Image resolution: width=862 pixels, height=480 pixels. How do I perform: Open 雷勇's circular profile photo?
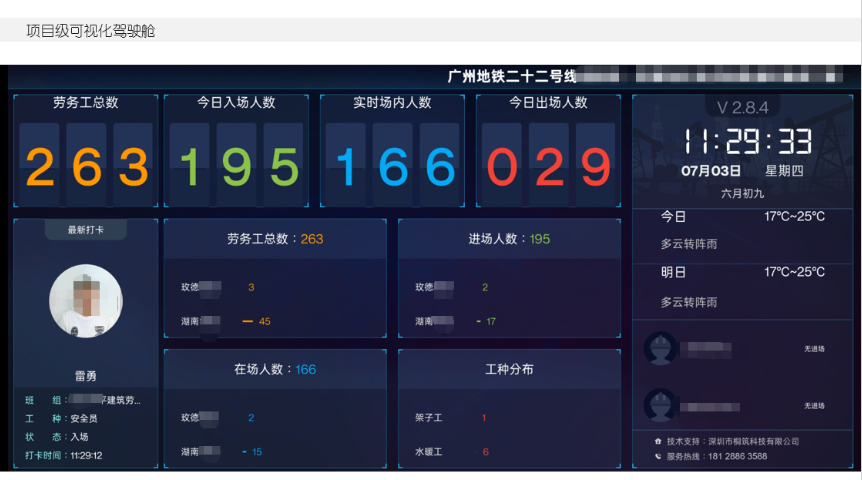pos(86,301)
